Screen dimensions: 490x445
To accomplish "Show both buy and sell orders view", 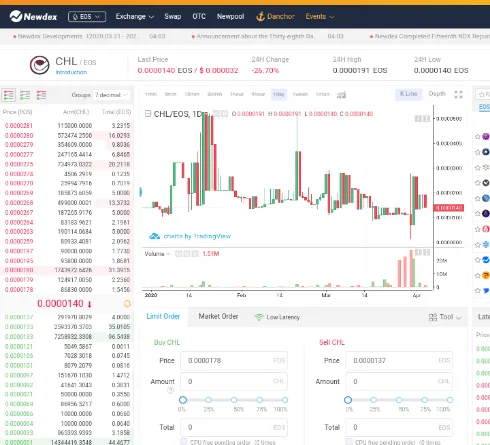I will [x=9, y=95].
